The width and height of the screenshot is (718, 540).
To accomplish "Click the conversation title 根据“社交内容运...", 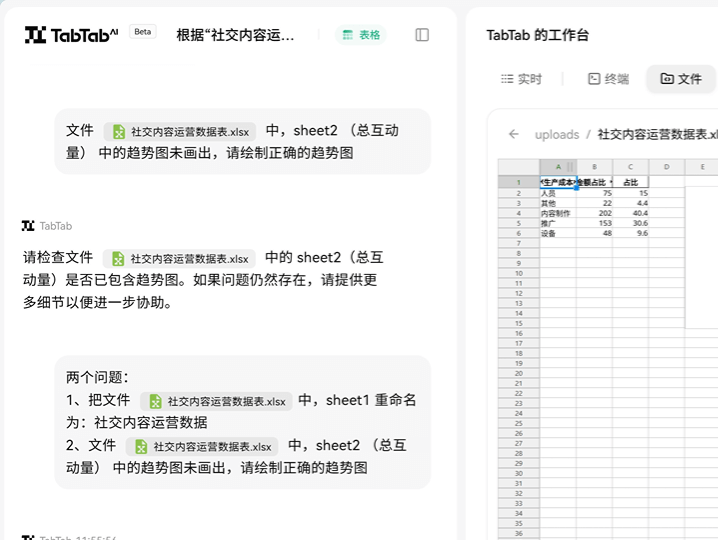I will 236,35.
